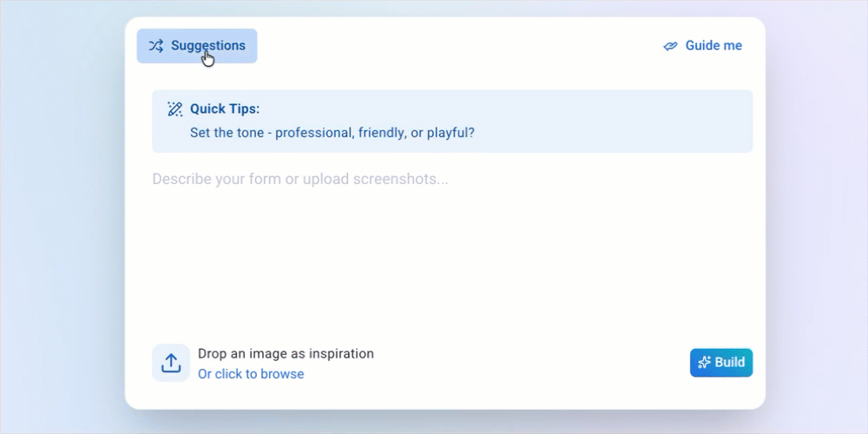The height and width of the screenshot is (434, 868).
Task: Click the 'Drop an image as inspiration' label
Action: coord(286,353)
